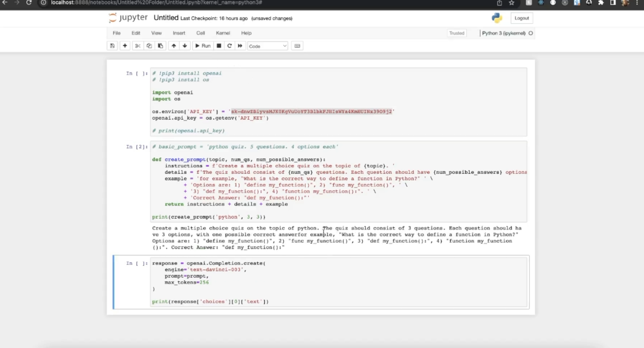
Task: Paste cells below icon
Action: 160,46
